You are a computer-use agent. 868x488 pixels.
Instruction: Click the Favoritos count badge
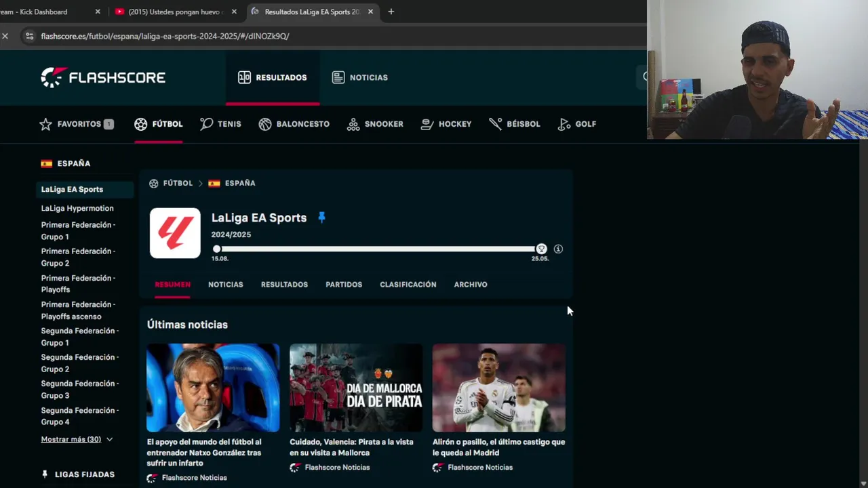click(x=108, y=124)
